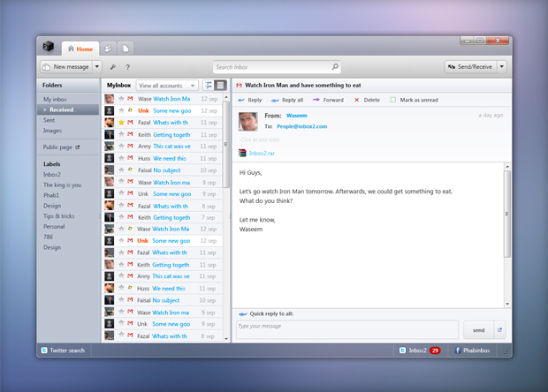
Task: Focus the Search Inbox field
Action: [x=277, y=67]
